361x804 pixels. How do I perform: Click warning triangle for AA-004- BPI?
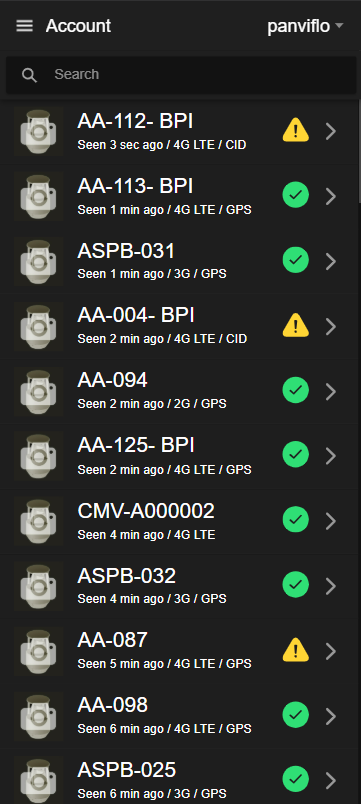coord(295,325)
